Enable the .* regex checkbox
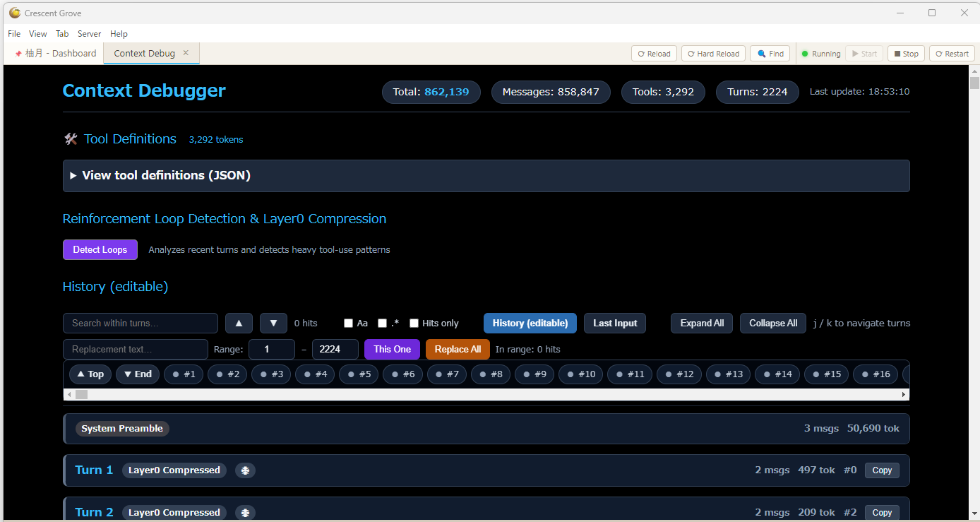 (x=382, y=323)
